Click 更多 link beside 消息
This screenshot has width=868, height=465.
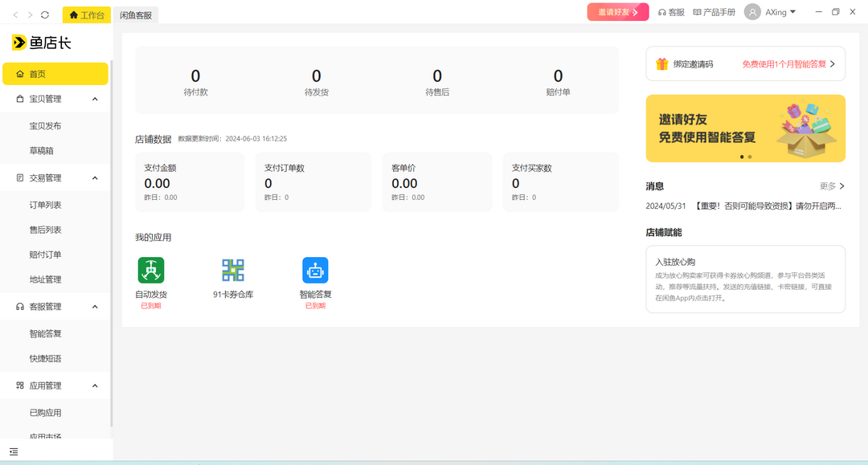pos(832,186)
